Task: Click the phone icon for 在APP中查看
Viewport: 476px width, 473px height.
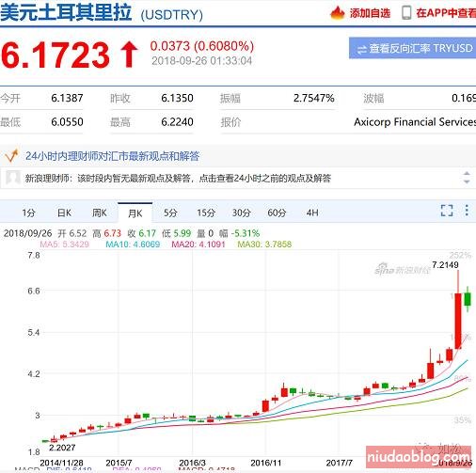Action: [406, 13]
